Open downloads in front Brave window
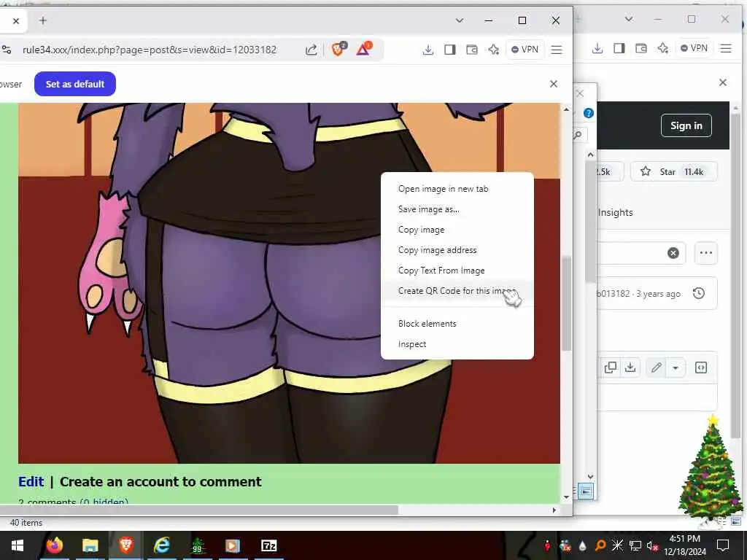 [x=427, y=50]
